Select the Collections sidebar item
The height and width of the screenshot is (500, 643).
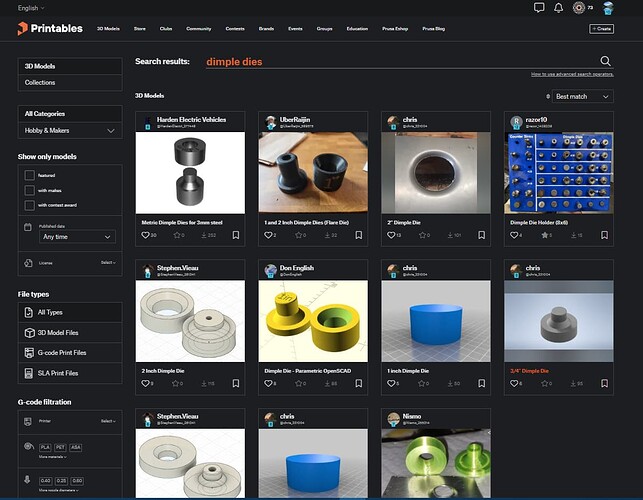[x=70, y=82]
